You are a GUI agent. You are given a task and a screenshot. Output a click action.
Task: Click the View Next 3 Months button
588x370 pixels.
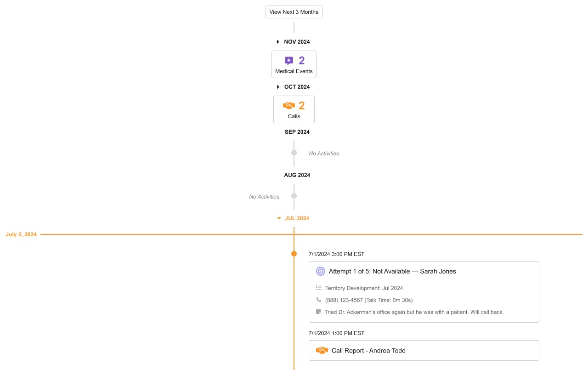(x=294, y=12)
